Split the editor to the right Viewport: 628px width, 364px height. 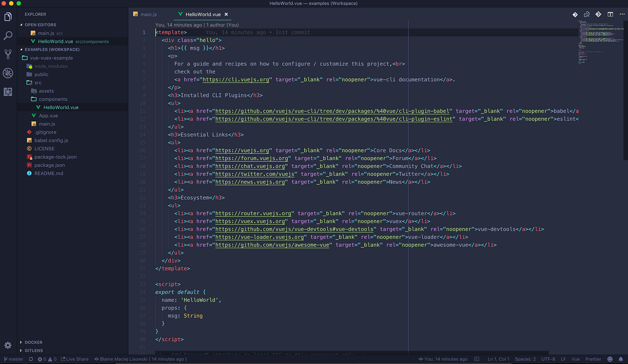click(x=610, y=15)
